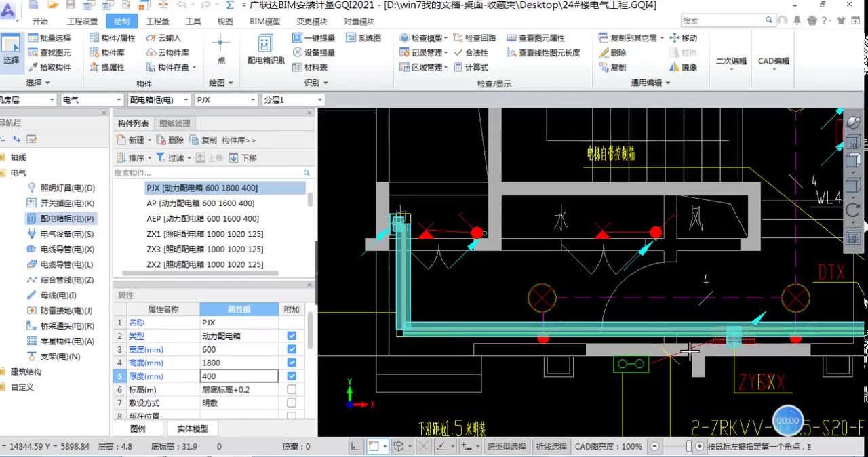Click the 新建 new component button
Viewport: 868px width, 457px height.
pos(134,140)
